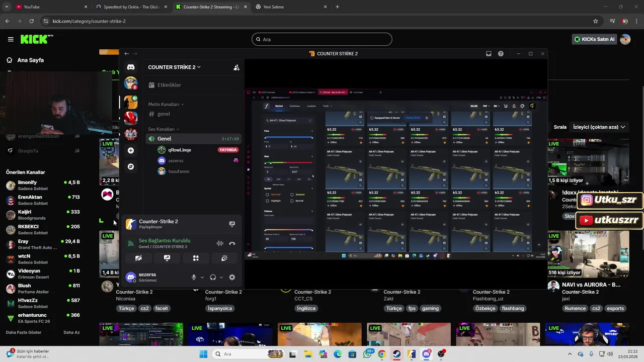Select the red flag server icon
The image size is (644, 362).
(131, 117)
